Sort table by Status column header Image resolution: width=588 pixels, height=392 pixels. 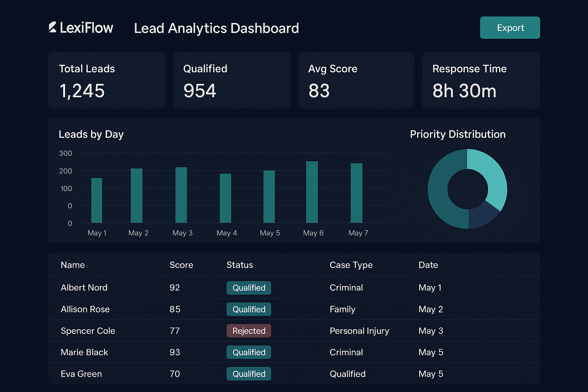pyautogui.click(x=240, y=265)
